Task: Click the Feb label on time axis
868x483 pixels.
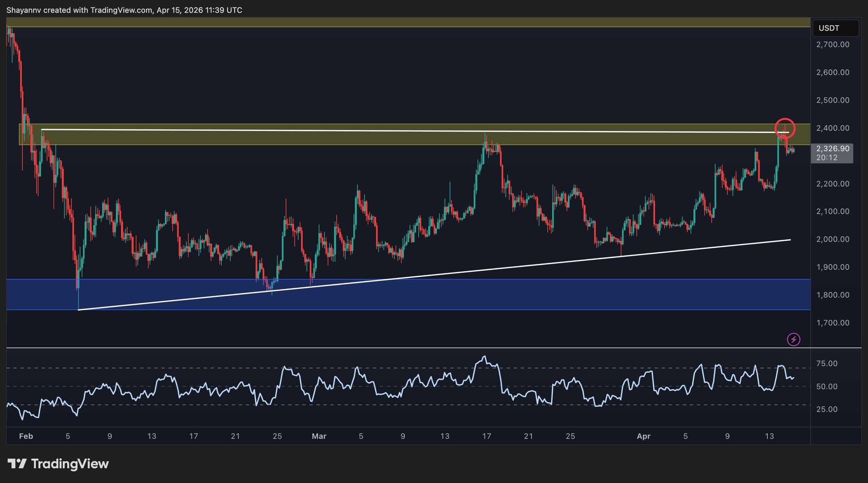Action: [26, 436]
